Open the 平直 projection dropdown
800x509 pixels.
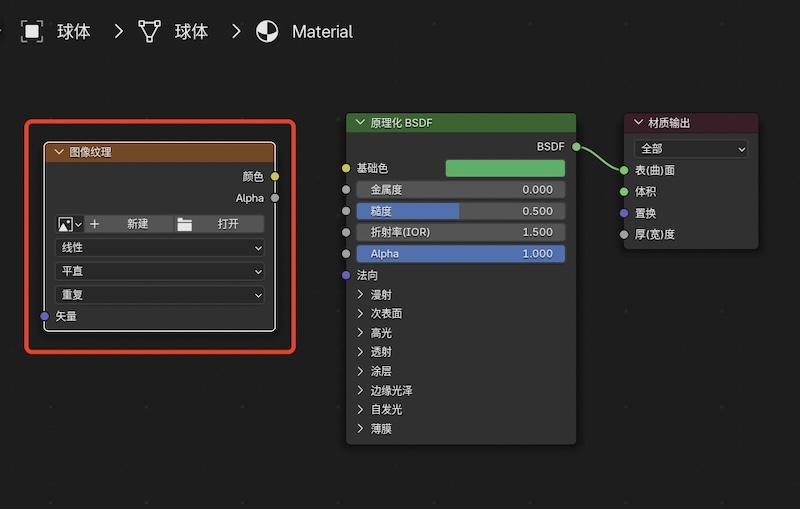click(160, 271)
